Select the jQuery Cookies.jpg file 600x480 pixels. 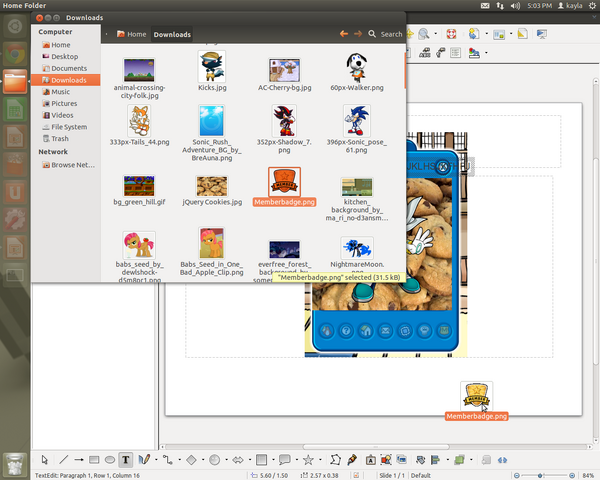[x=212, y=191]
